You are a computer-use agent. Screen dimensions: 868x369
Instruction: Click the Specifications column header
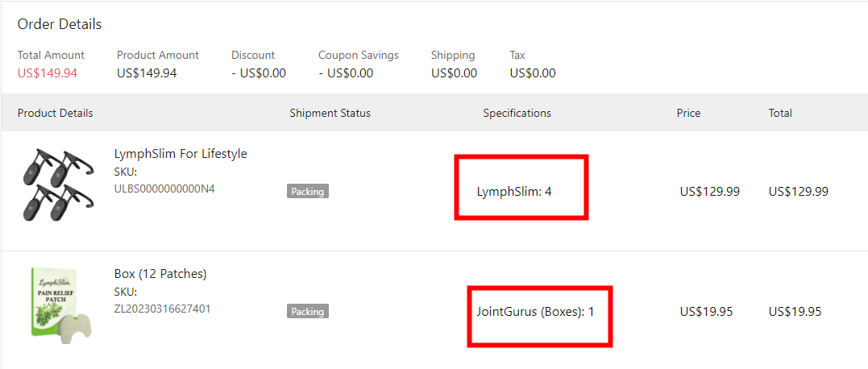pos(517,114)
